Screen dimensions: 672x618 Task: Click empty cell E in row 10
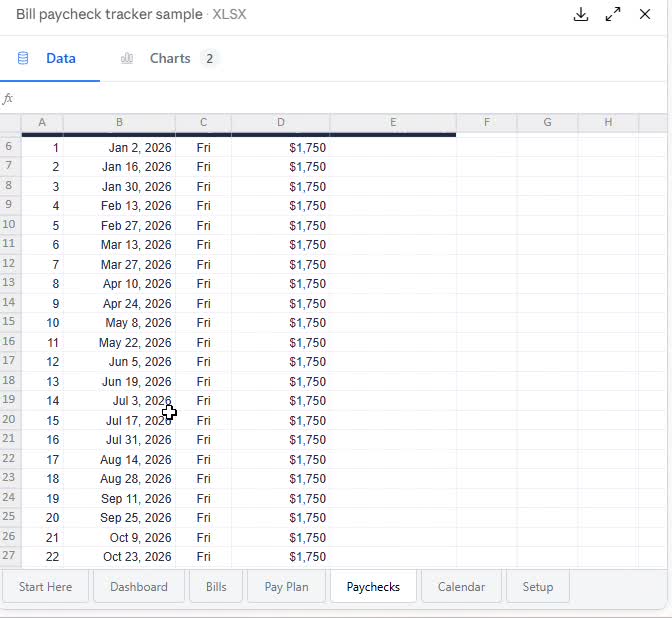(393, 226)
